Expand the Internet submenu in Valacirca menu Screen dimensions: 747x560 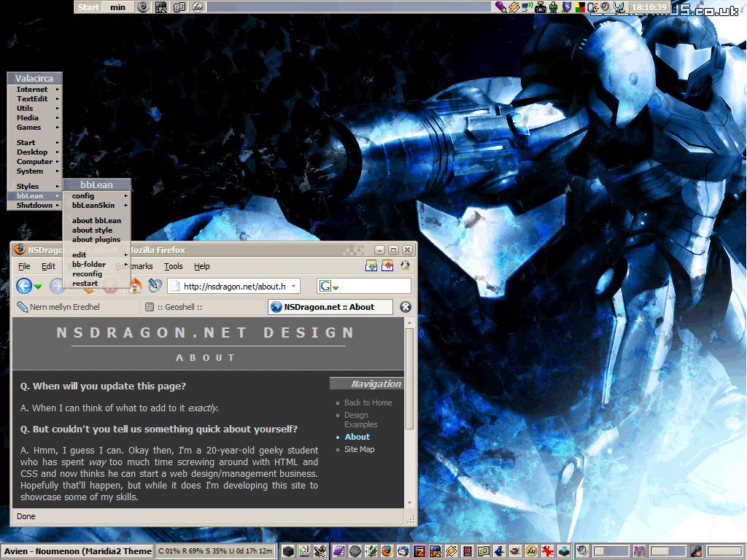point(35,90)
